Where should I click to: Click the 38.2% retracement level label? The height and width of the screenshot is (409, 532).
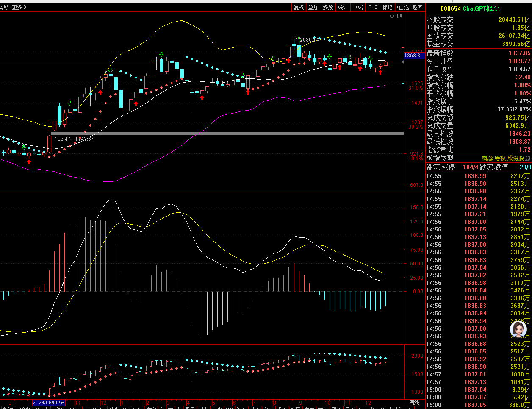[416, 127]
